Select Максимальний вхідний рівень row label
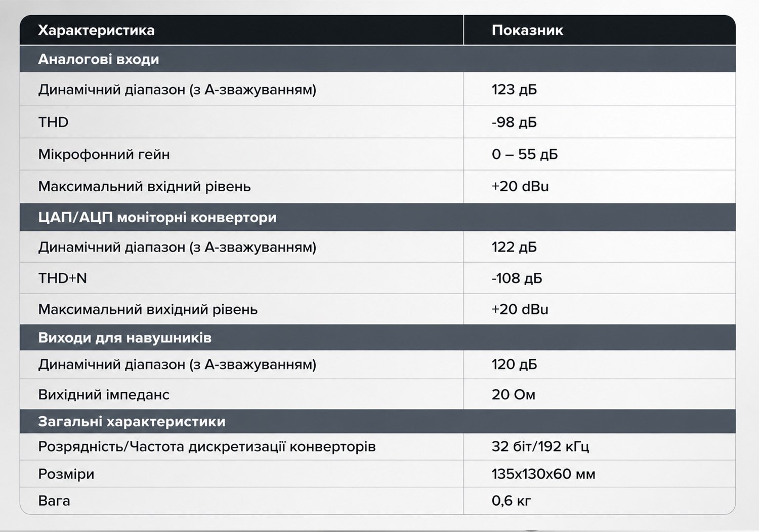Image resolution: width=759 pixels, height=532 pixels. [144, 186]
